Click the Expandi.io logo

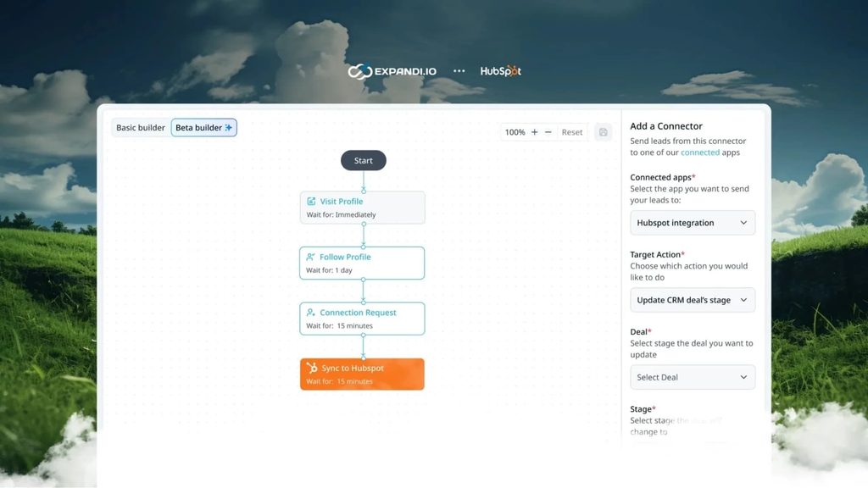pos(392,71)
